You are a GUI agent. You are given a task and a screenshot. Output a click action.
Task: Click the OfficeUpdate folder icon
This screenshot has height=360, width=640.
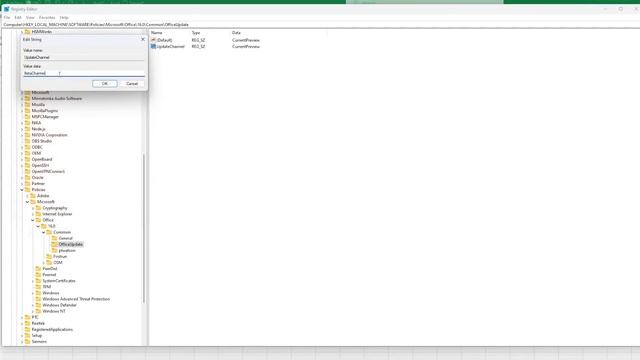pyautogui.click(x=54, y=244)
